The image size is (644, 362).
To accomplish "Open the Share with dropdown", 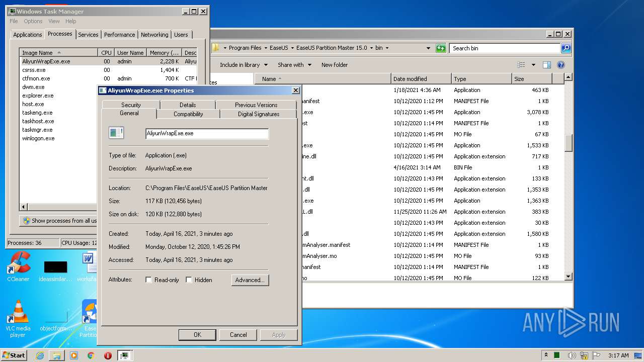I will [x=294, y=65].
